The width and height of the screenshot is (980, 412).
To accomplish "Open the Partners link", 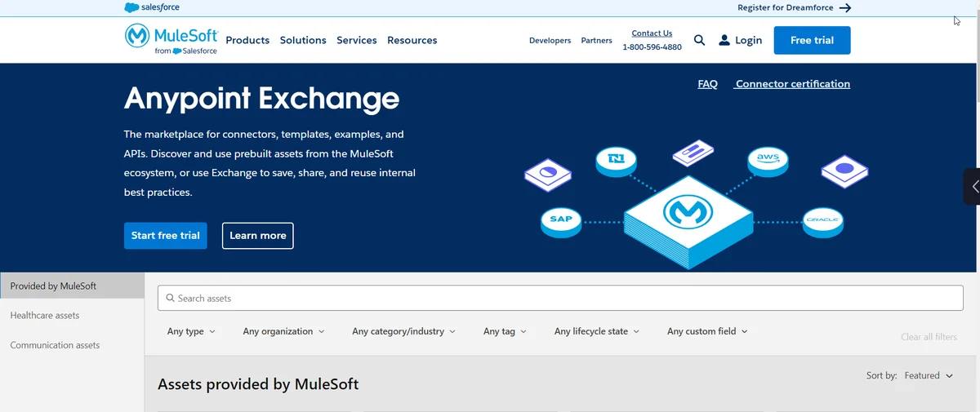I will (x=596, y=40).
